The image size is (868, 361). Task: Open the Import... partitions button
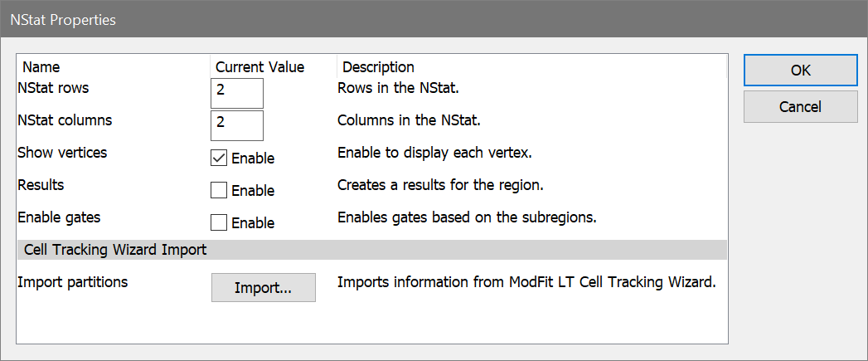pyautogui.click(x=263, y=288)
